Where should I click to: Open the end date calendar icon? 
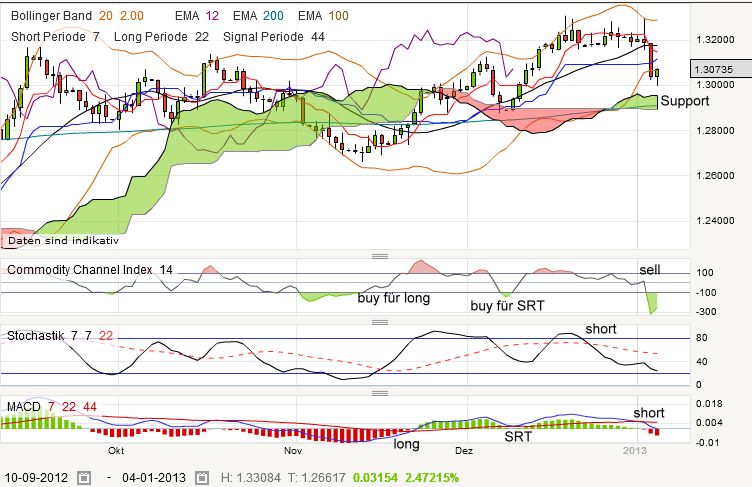[202, 477]
